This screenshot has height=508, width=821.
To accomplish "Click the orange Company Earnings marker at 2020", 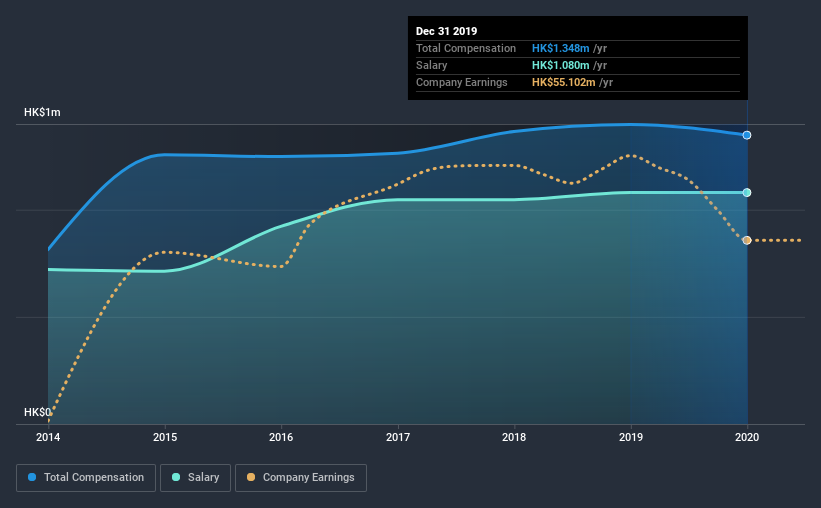I will coord(747,240).
